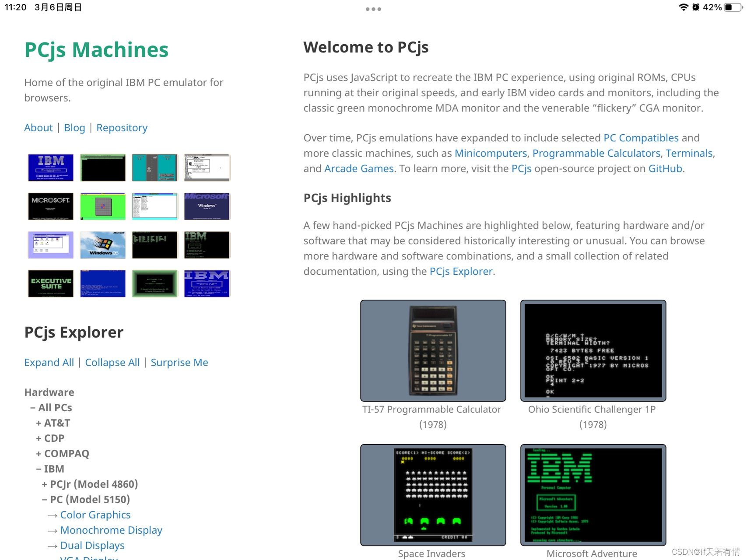Expand the CDP tree node
The width and height of the screenshot is (747, 560).
tap(50, 438)
